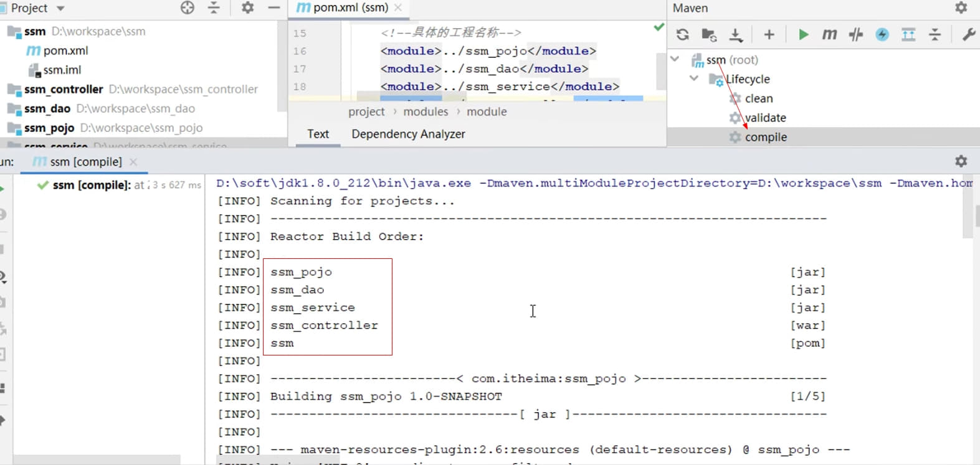The width and height of the screenshot is (980, 465).
Task: Open Project panel gear settings
Action: [x=247, y=7]
